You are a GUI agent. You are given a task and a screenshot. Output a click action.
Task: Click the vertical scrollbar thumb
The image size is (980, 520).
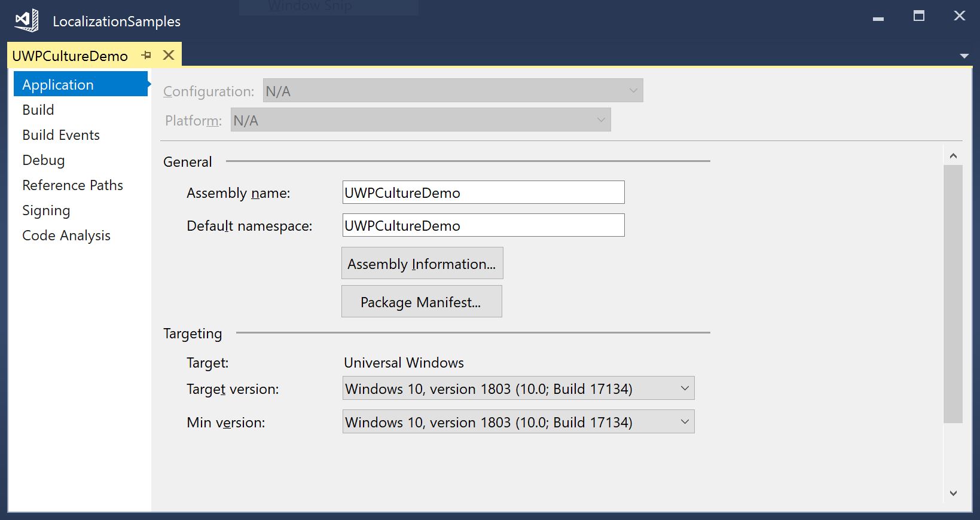(x=953, y=294)
